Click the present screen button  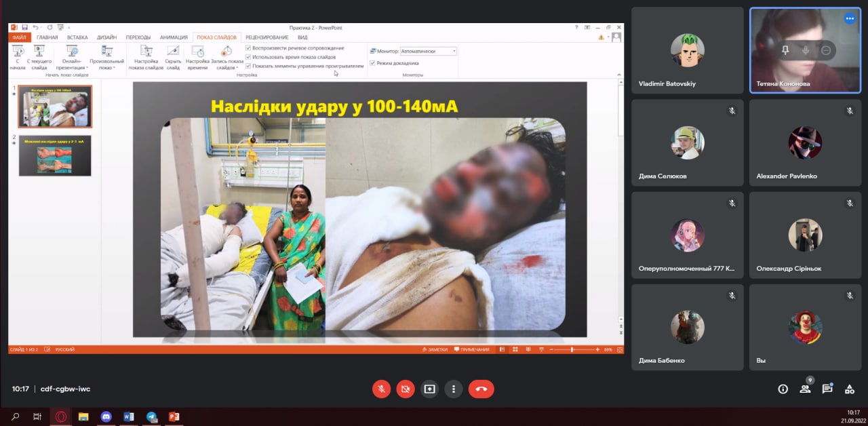pyautogui.click(x=429, y=389)
